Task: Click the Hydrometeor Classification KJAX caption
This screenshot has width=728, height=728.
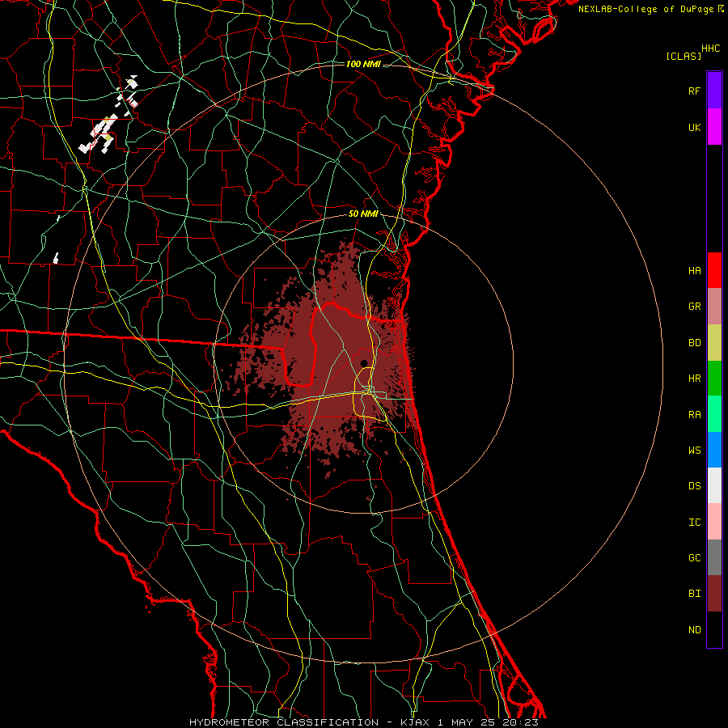Action: [x=363, y=722]
